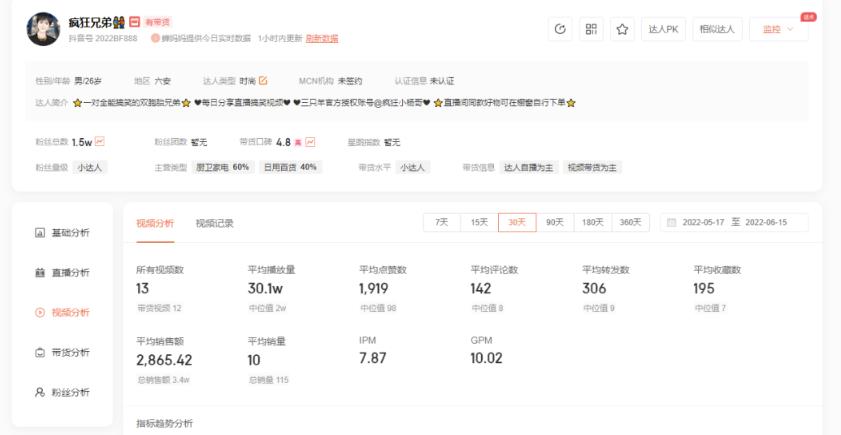Screen dimensions: 841x435
Task: Click the 达人PK button
Action: click(662, 29)
